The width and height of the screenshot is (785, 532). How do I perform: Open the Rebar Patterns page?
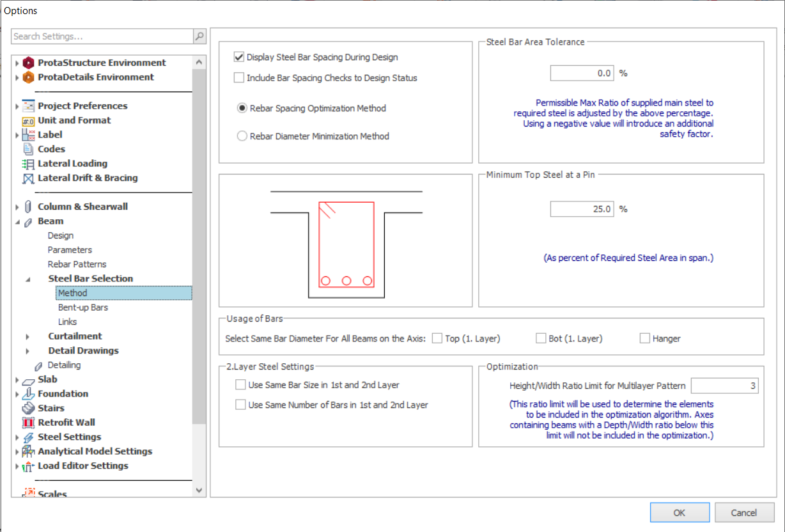(77, 264)
